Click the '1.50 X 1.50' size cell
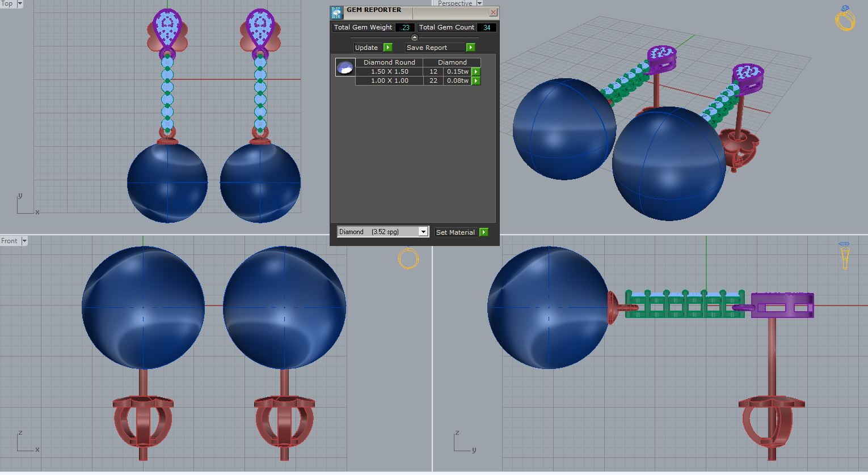 389,72
